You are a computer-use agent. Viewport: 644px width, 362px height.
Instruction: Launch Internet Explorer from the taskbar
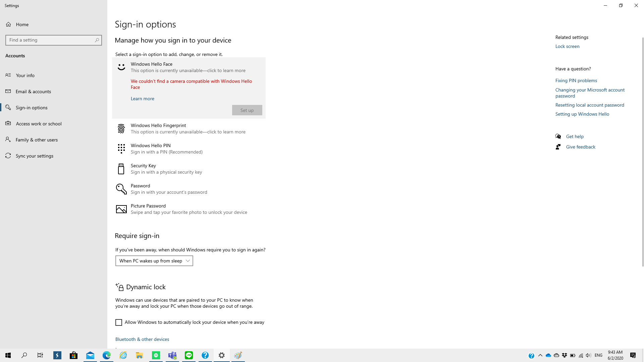123,355
